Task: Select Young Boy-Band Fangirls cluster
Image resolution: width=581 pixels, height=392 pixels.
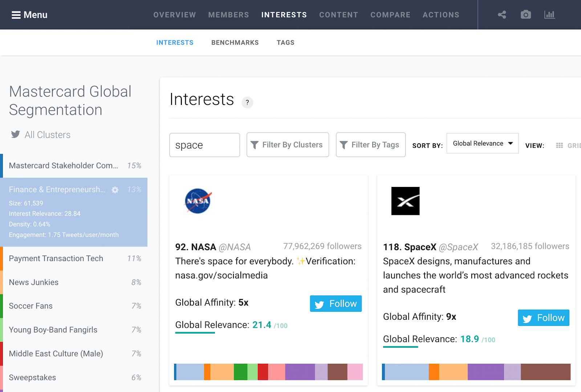Action: click(74, 330)
